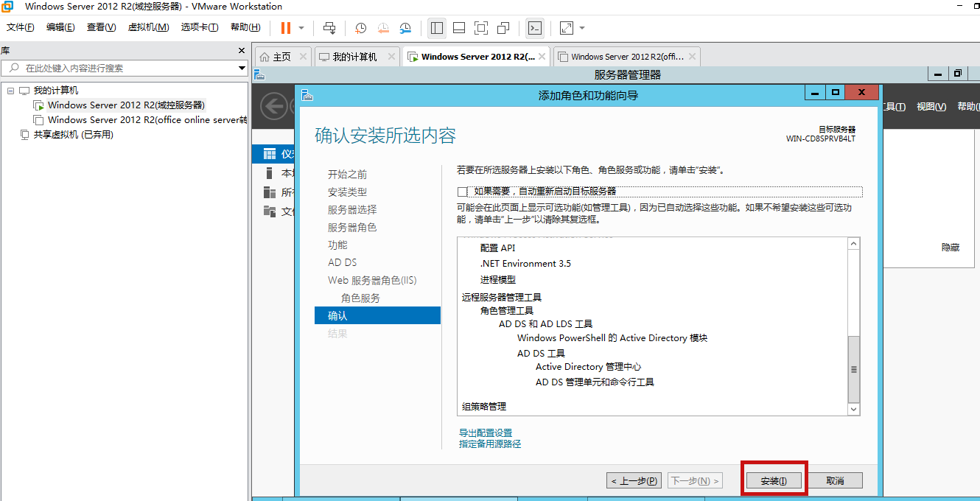Pause the running virtual machine
980x501 pixels.
pos(285,28)
